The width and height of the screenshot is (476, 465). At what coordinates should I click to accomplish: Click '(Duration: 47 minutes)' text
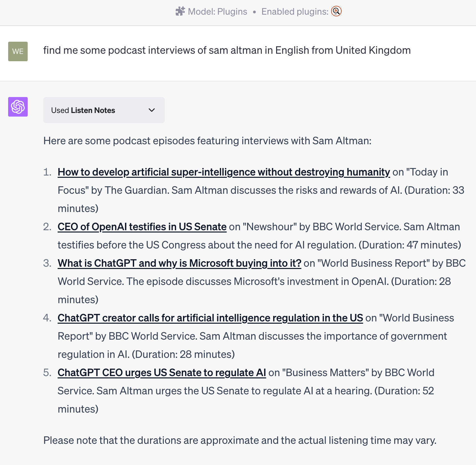(410, 245)
